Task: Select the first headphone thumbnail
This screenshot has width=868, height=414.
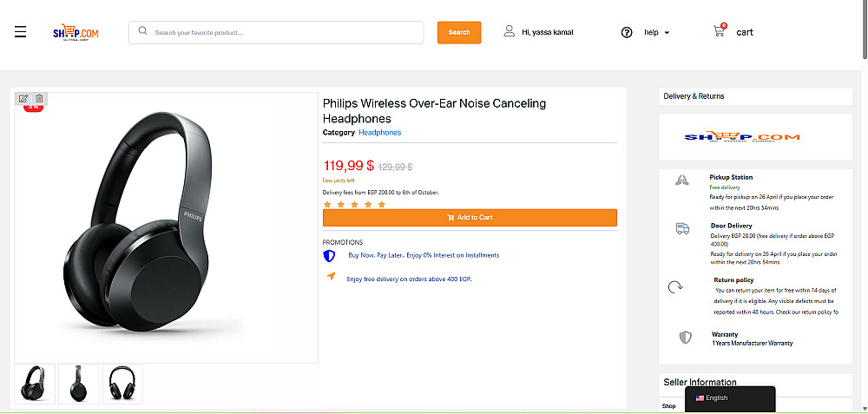Action: pyautogui.click(x=36, y=384)
